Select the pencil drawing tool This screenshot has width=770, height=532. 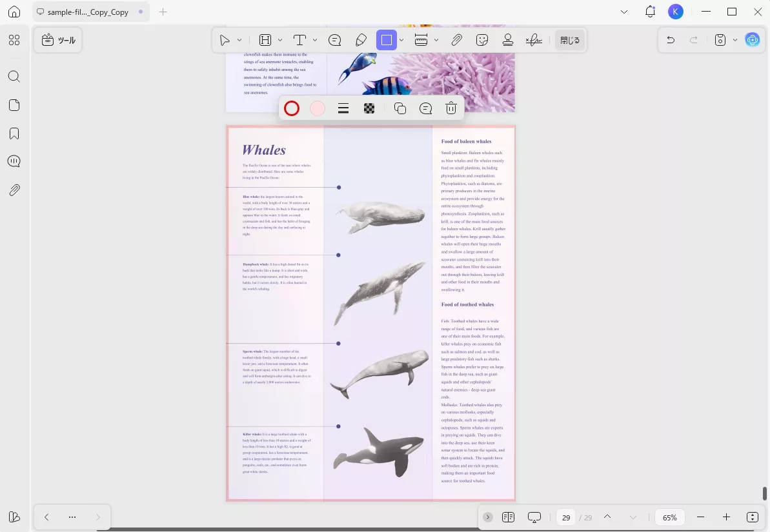361,40
